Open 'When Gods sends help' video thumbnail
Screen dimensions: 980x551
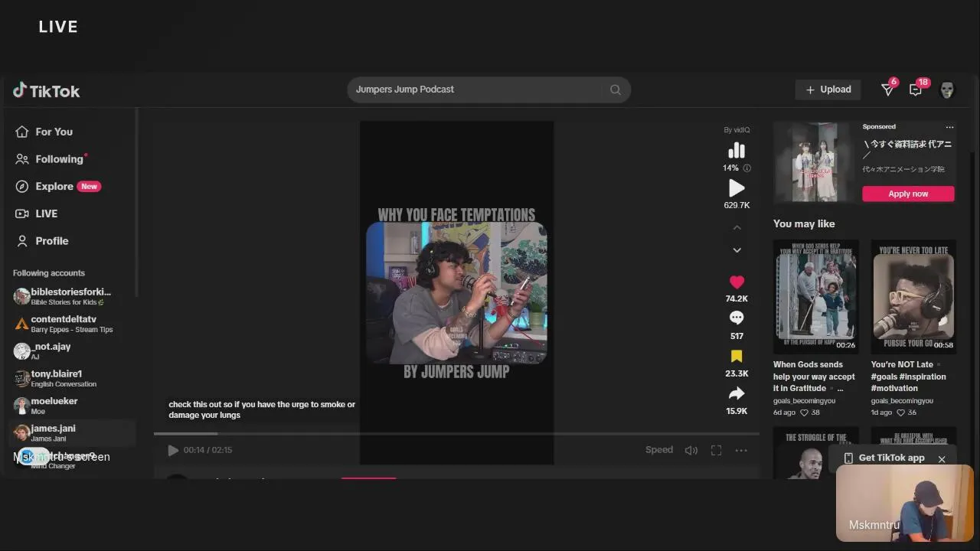click(x=815, y=297)
